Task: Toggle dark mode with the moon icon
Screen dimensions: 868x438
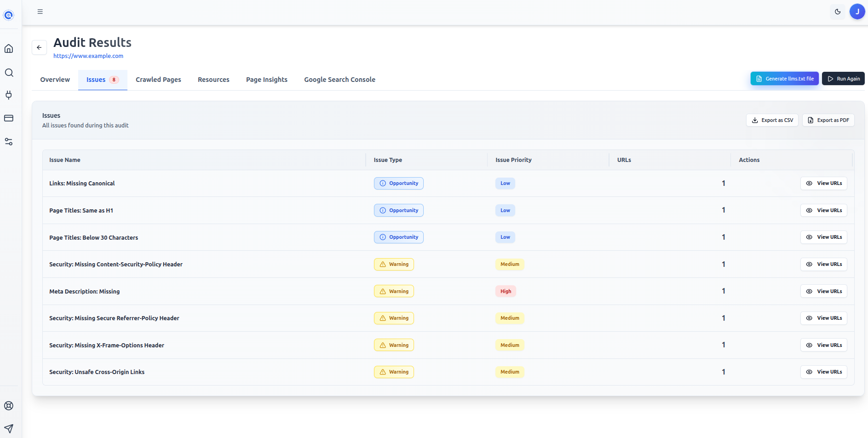Action: coord(837,12)
